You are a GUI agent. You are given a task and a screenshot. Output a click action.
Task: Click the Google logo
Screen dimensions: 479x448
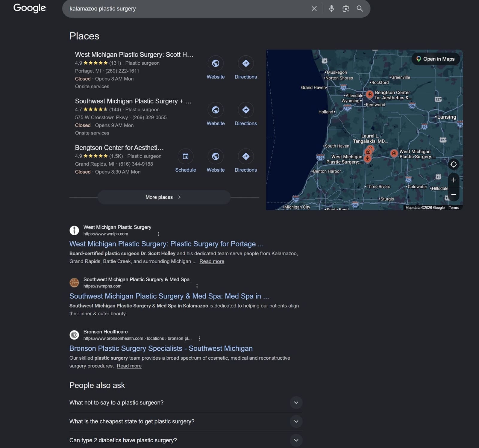30,8
